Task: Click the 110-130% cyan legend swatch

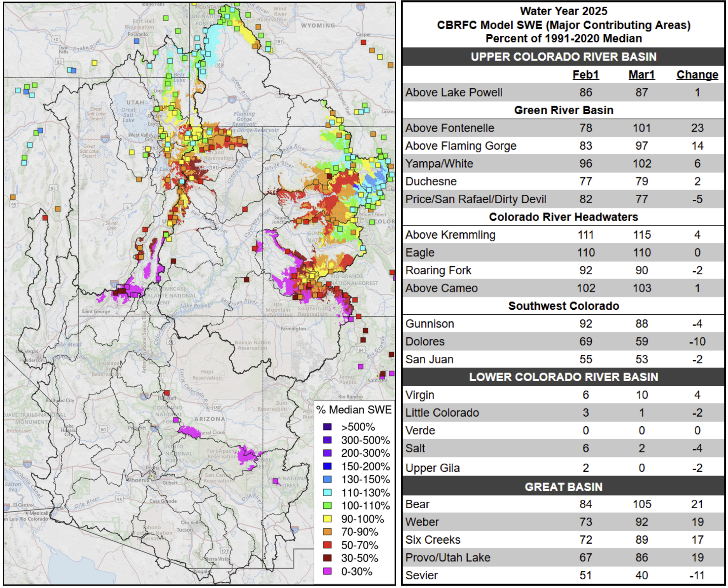Action: (x=327, y=492)
